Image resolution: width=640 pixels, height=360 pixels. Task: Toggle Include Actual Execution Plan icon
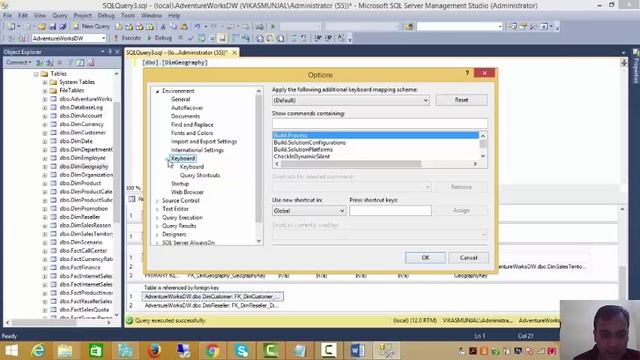[236, 38]
